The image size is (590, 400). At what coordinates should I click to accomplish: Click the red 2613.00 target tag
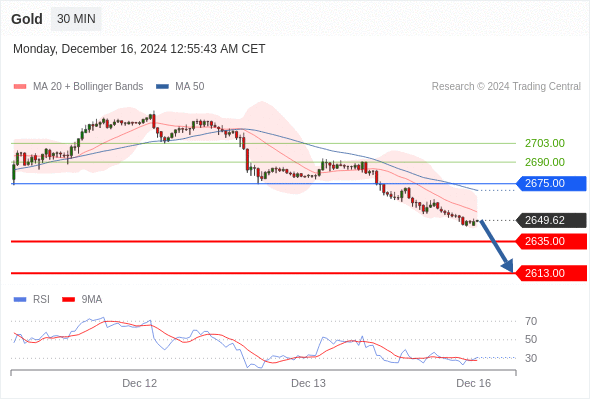[551, 273]
